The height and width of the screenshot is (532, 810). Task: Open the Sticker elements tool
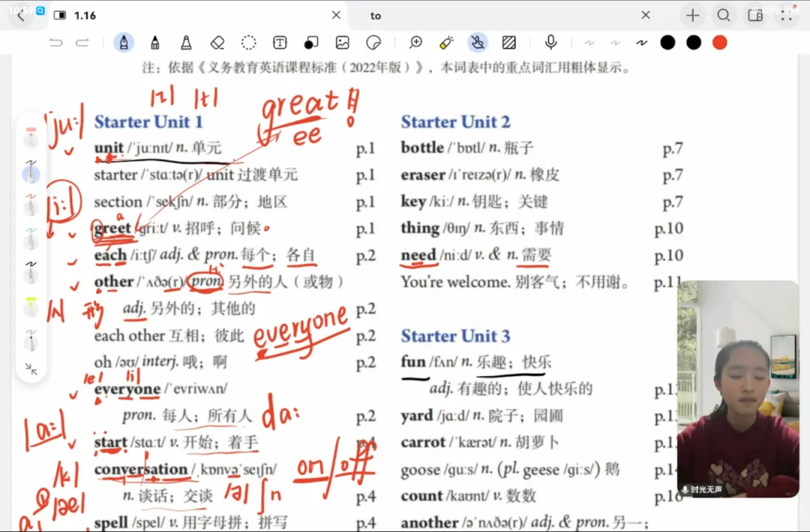tap(373, 43)
